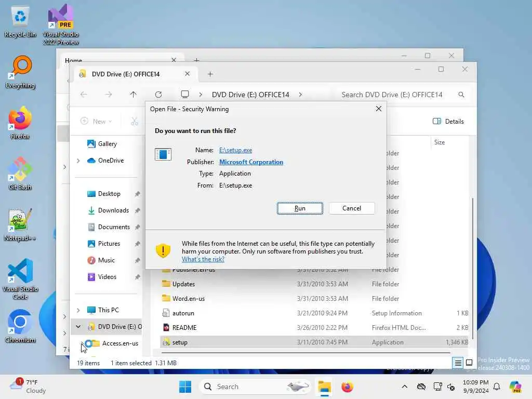Select the autorun file row
The height and width of the screenshot is (399, 532).
coord(314,313)
